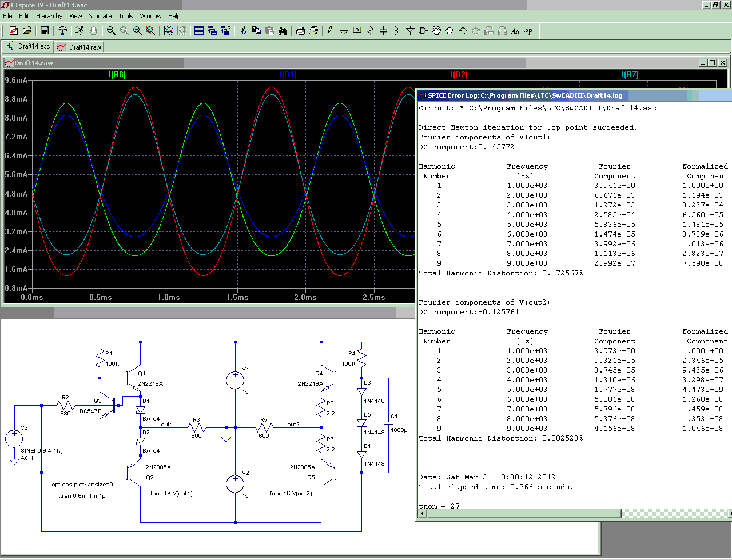
Task: Open the Component gate symbol icon
Action: [423, 31]
